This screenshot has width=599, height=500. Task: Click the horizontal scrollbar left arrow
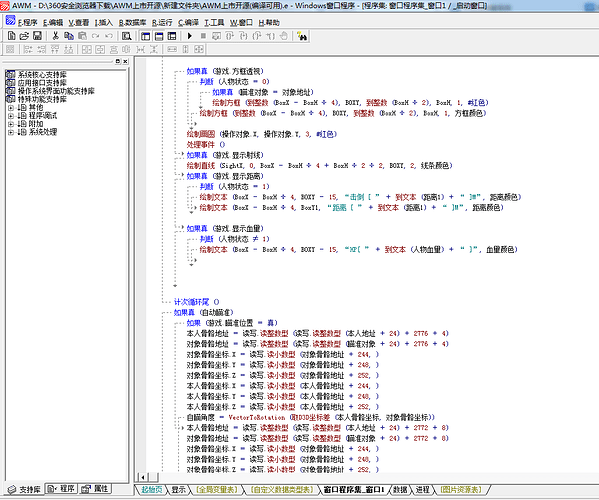point(143,477)
